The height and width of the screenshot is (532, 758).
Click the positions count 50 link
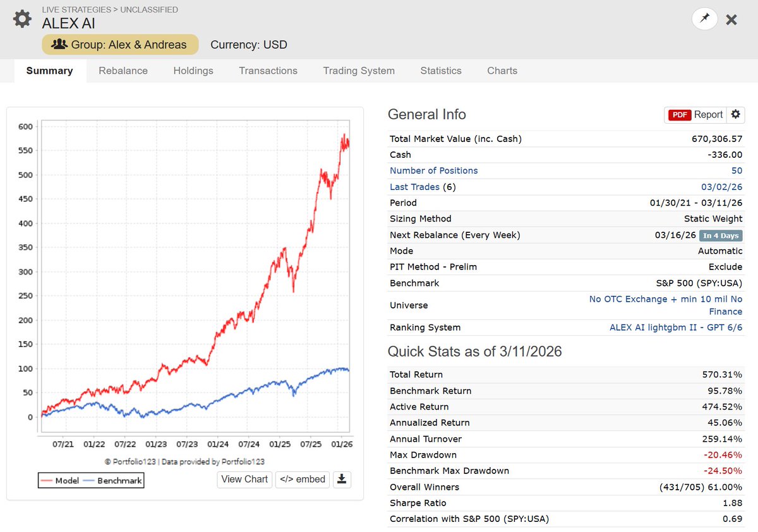tap(737, 170)
